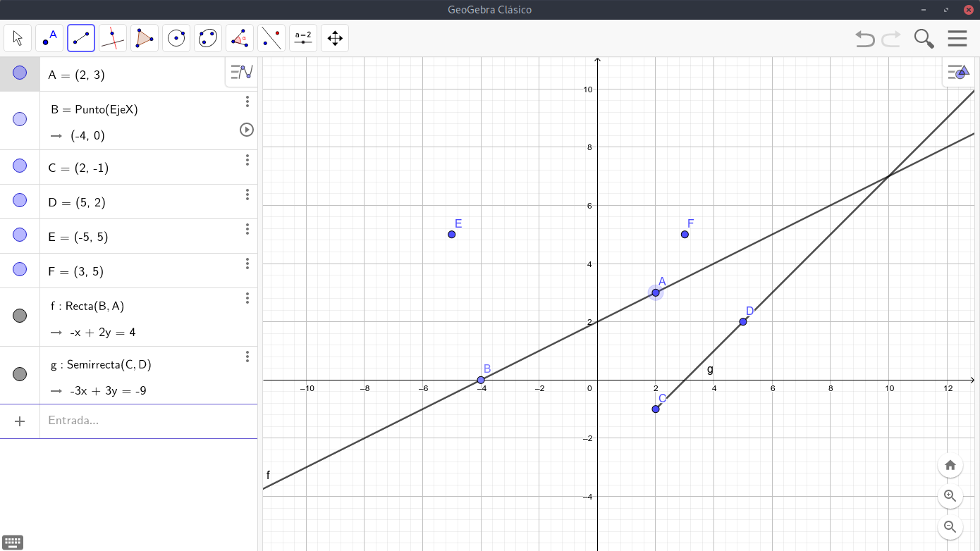The image size is (980, 551).
Task: Click point C on the graph
Action: point(656,409)
